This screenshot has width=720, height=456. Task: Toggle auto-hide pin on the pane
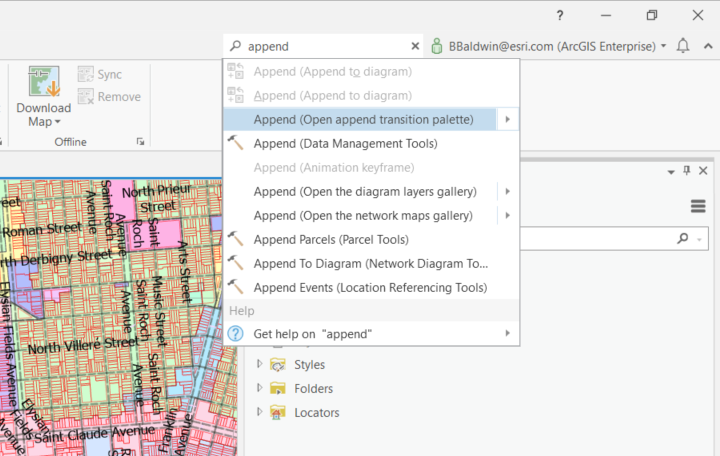687,171
